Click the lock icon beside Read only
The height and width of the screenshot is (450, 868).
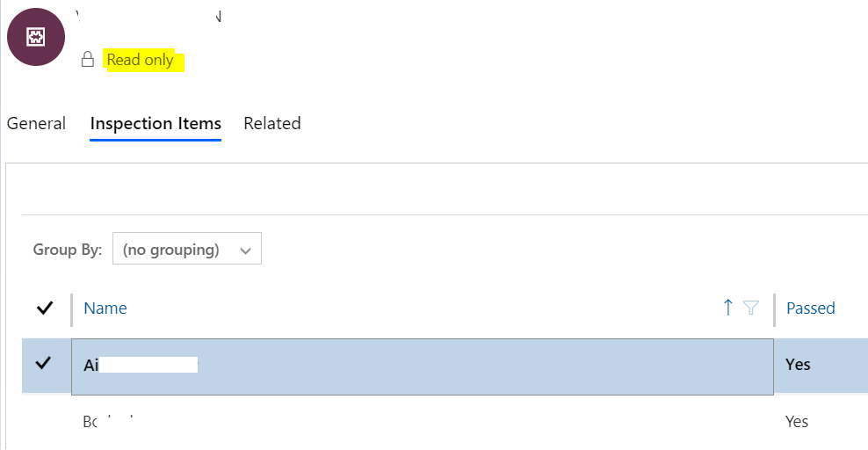[88, 59]
